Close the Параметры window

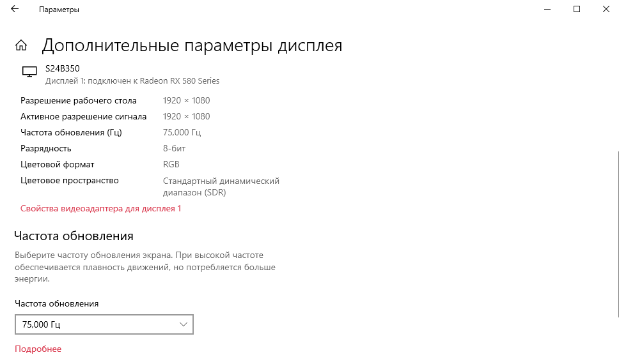pyautogui.click(x=606, y=9)
